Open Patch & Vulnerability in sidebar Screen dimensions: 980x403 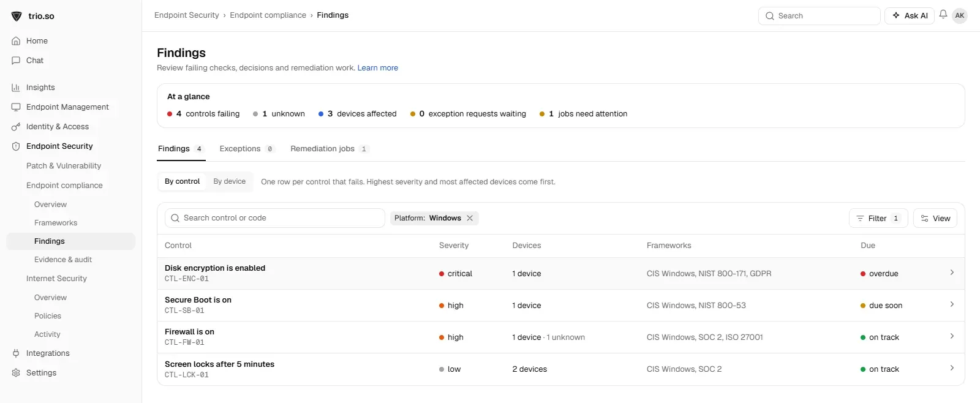click(64, 166)
